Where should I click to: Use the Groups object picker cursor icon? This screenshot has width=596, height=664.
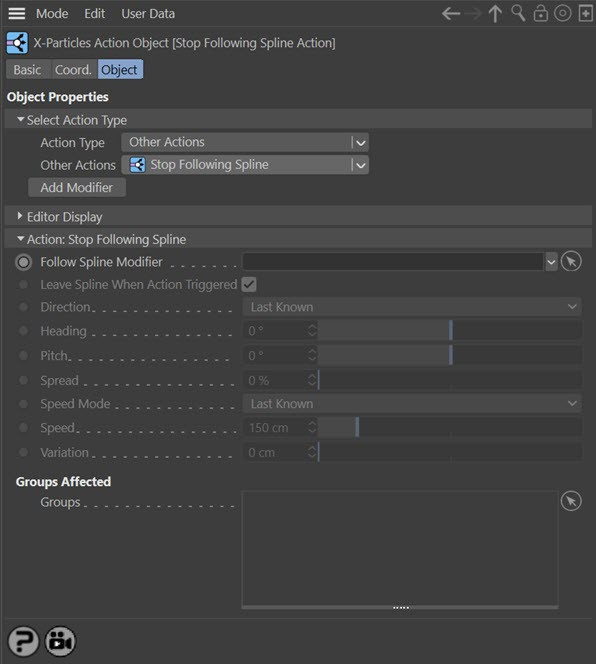(571, 501)
